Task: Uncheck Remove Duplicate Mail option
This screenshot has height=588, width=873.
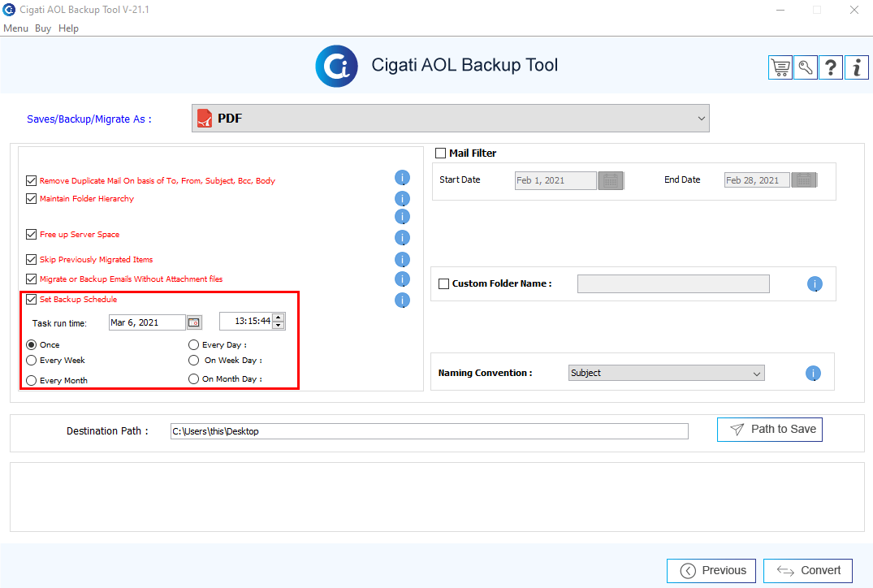Action: (x=31, y=180)
